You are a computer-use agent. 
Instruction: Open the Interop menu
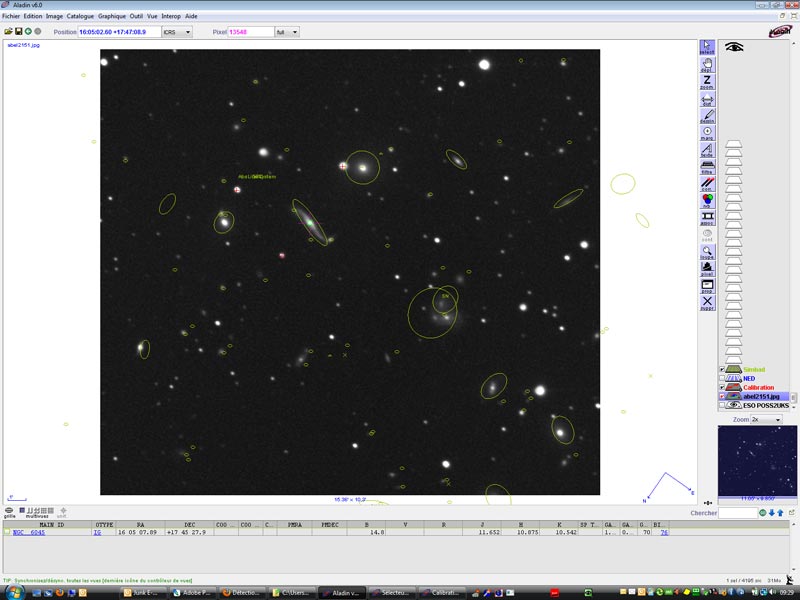tap(171, 16)
